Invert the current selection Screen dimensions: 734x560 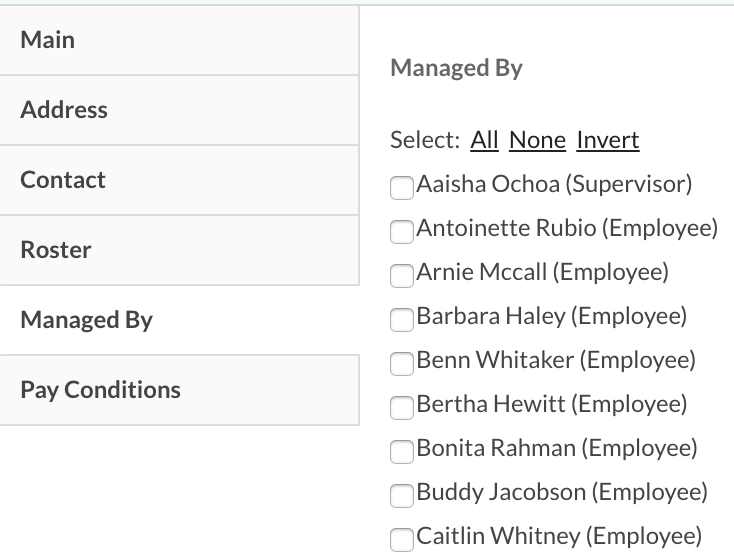pyautogui.click(x=608, y=140)
